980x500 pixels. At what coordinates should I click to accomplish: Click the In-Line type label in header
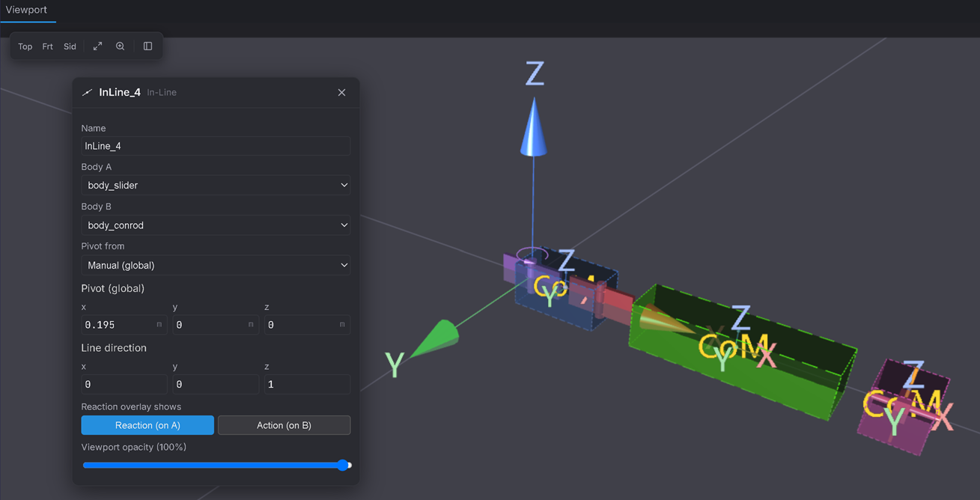point(162,92)
